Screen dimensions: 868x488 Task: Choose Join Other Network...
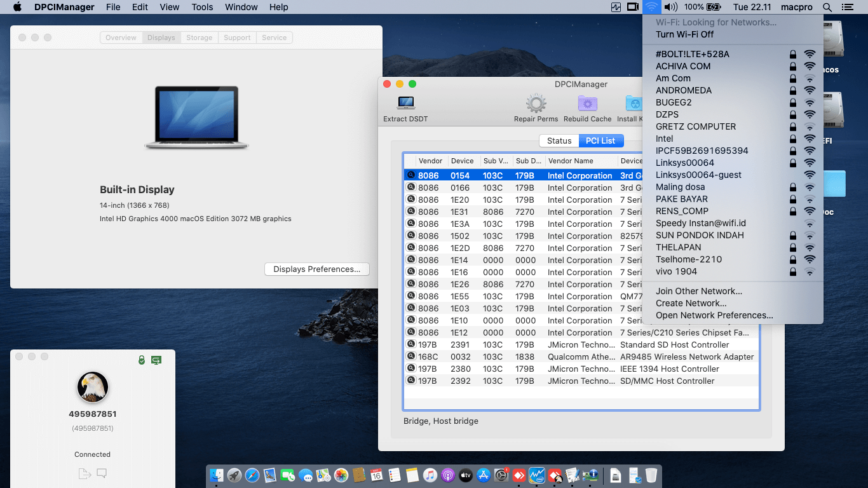tap(733, 291)
